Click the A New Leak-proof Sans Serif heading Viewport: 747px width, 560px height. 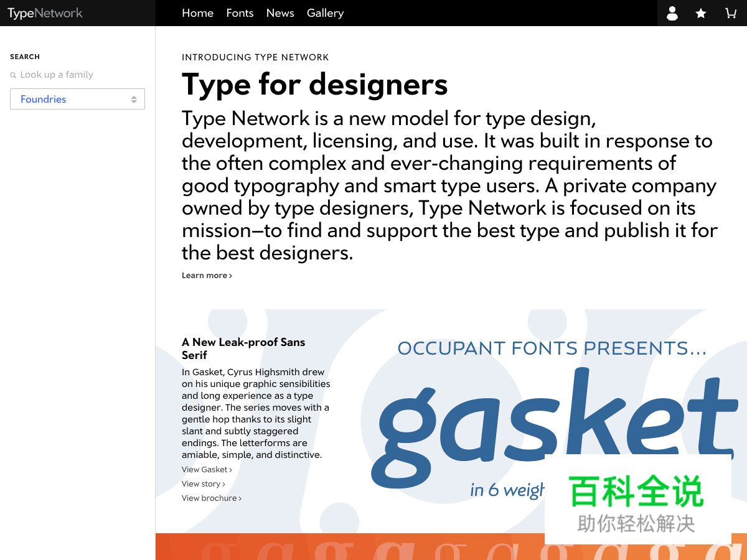pos(243,348)
